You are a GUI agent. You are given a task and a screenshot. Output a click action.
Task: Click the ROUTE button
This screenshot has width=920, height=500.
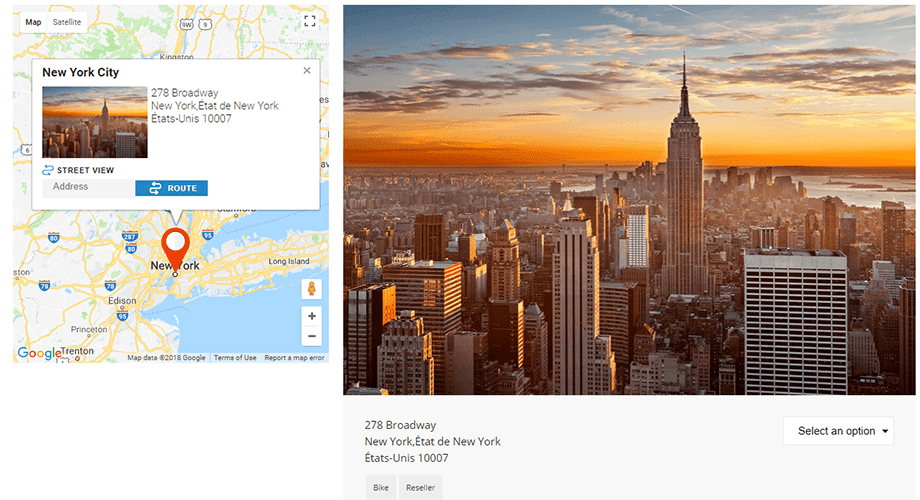[x=171, y=188]
